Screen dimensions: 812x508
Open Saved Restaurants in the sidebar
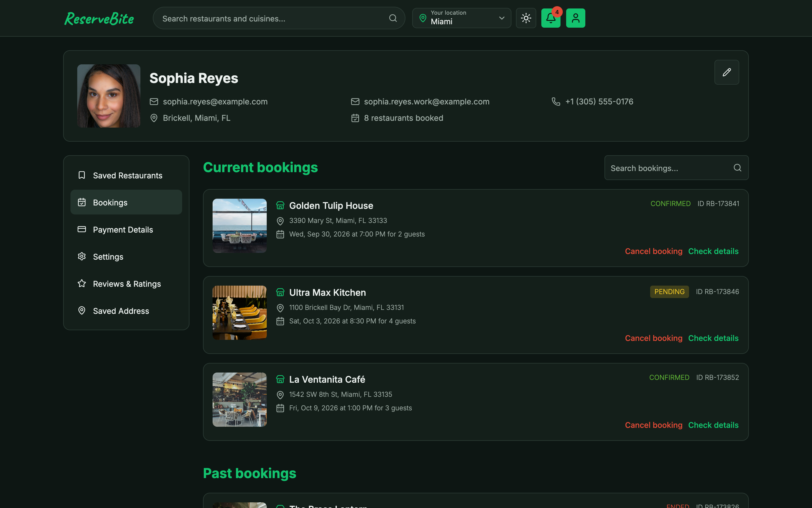tap(126, 175)
